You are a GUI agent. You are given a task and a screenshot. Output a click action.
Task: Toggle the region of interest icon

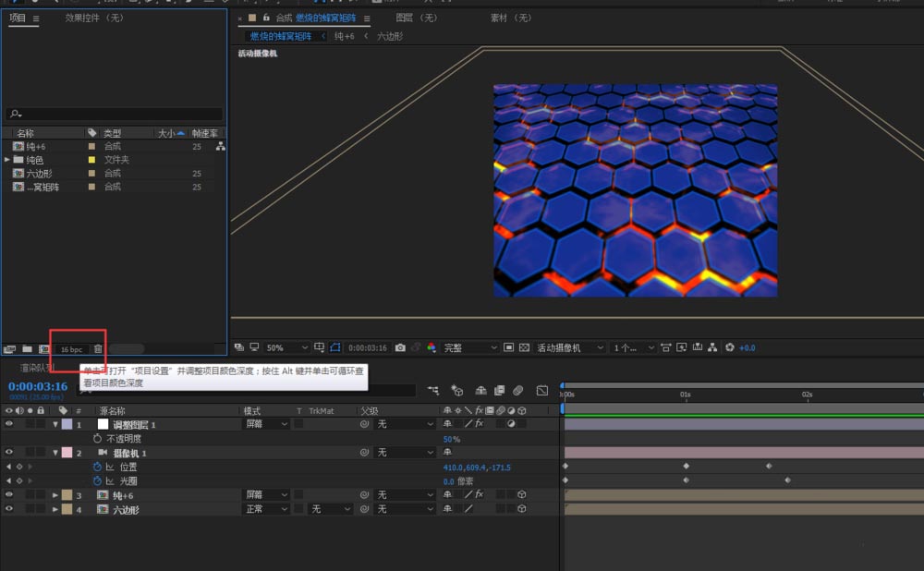click(508, 347)
